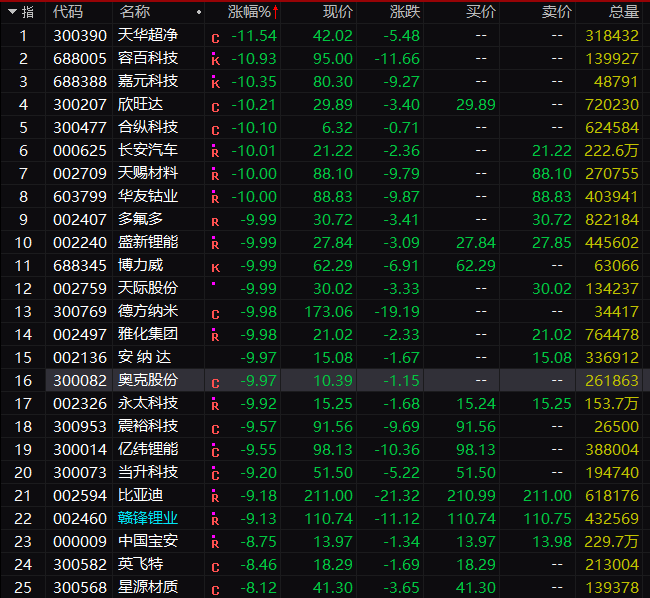Click 天赐材料 current price 88.10

click(333, 174)
